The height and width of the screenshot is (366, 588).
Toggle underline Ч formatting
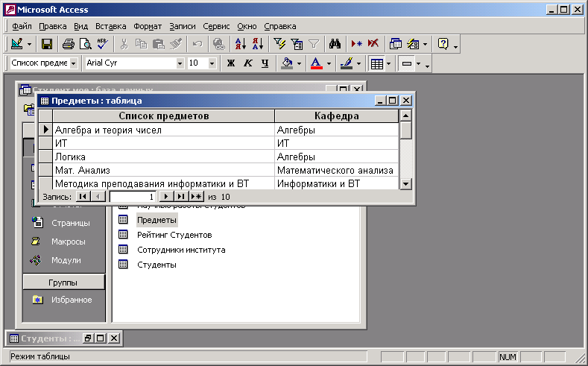[265, 63]
